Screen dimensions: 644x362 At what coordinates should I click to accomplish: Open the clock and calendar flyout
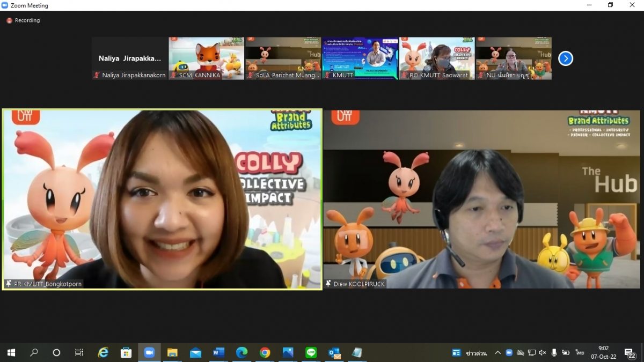pos(603,352)
